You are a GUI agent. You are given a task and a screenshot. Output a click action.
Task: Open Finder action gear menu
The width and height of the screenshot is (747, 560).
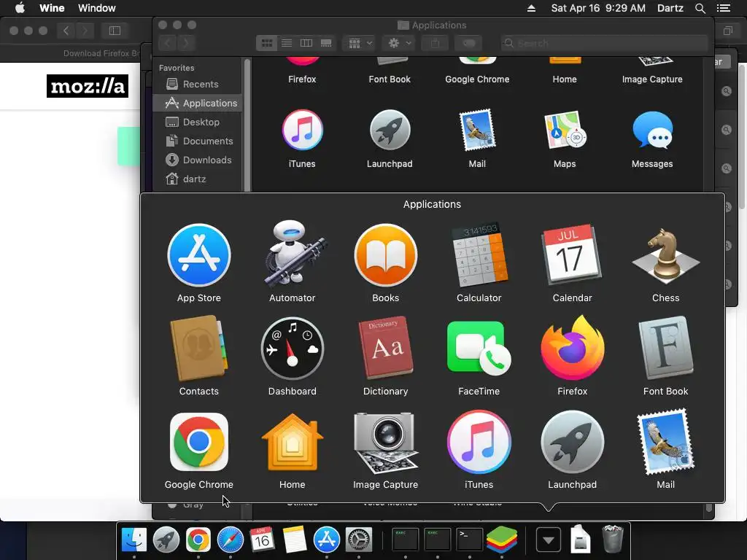coord(400,43)
